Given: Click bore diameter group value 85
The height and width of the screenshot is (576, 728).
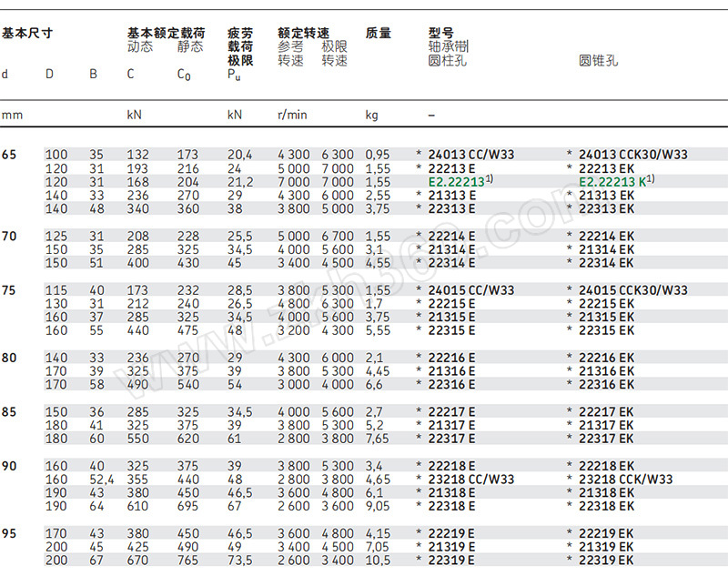Looking at the screenshot, I should [9, 412].
